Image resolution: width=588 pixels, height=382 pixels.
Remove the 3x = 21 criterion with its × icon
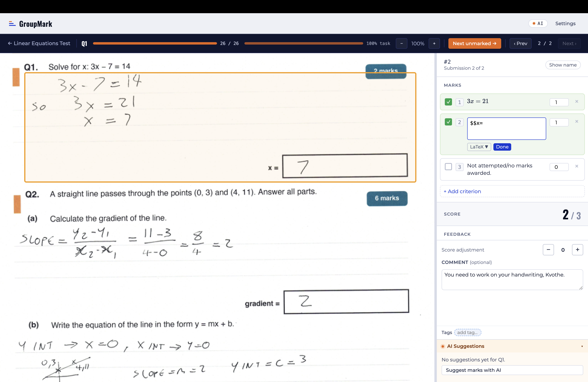point(577,101)
